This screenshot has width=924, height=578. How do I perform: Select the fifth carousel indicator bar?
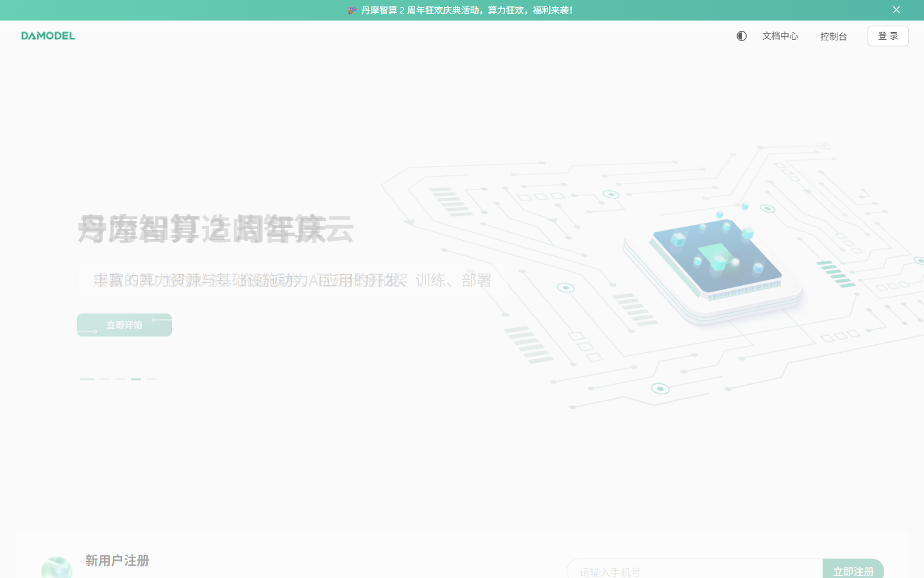tap(151, 379)
